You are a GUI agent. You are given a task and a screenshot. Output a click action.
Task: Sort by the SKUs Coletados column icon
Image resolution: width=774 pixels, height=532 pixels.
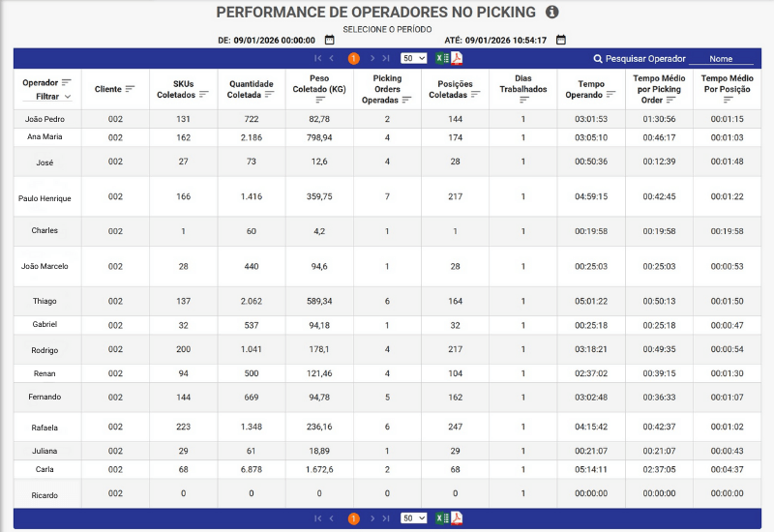203,95
